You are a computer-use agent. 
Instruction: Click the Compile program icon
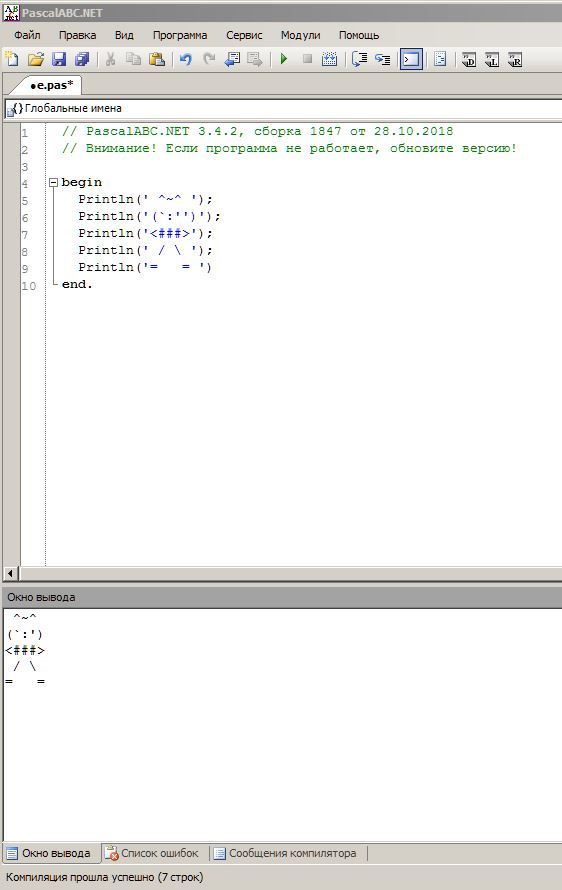(x=329, y=59)
